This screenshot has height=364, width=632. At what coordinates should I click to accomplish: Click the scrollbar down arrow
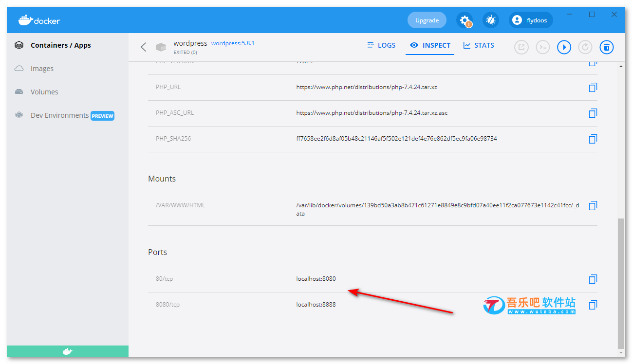point(621,352)
